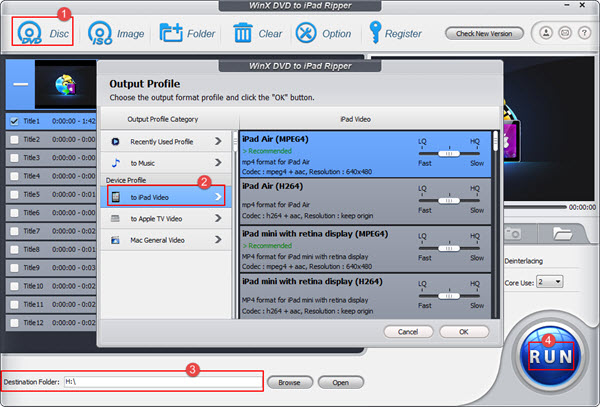600x407 pixels.
Task: Click the iPad device icon in category list
Action: coord(115,197)
